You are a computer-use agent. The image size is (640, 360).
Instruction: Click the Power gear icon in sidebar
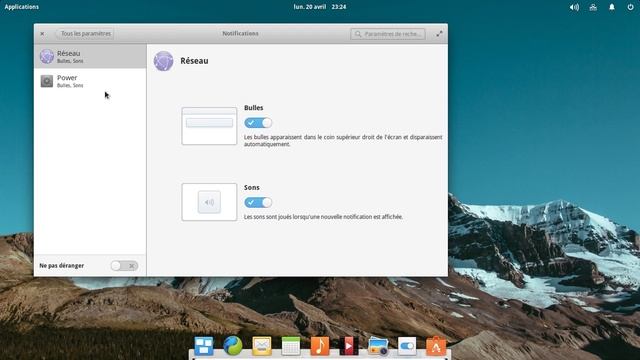coord(47,81)
